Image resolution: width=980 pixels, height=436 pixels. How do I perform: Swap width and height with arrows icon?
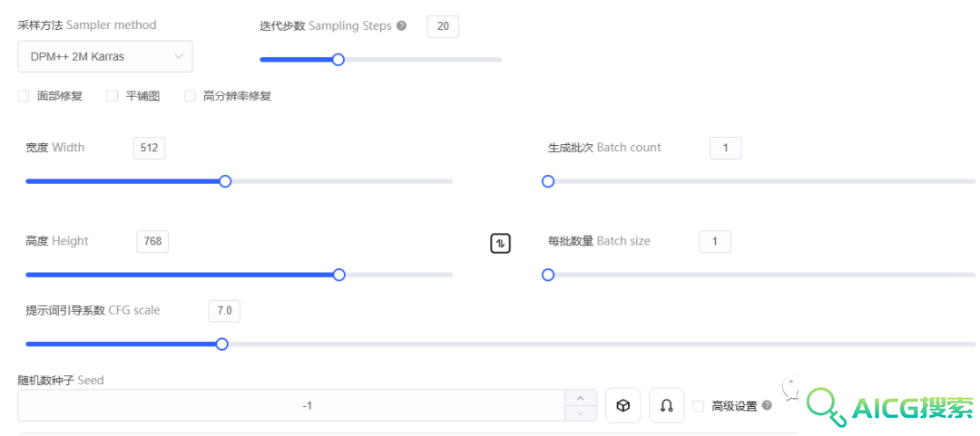[501, 243]
